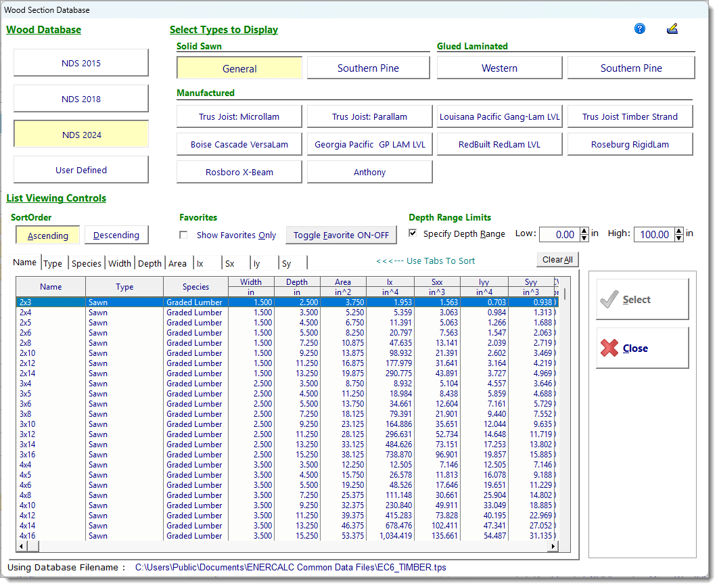This screenshot has width=719, height=588.
Task: Click the High depth input field
Action: pyautogui.click(x=654, y=234)
